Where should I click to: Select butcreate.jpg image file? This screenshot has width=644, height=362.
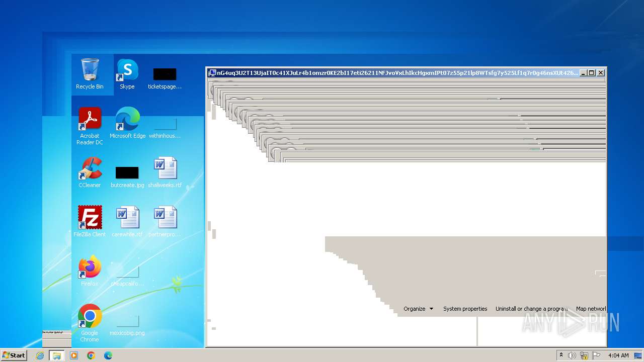point(127,176)
